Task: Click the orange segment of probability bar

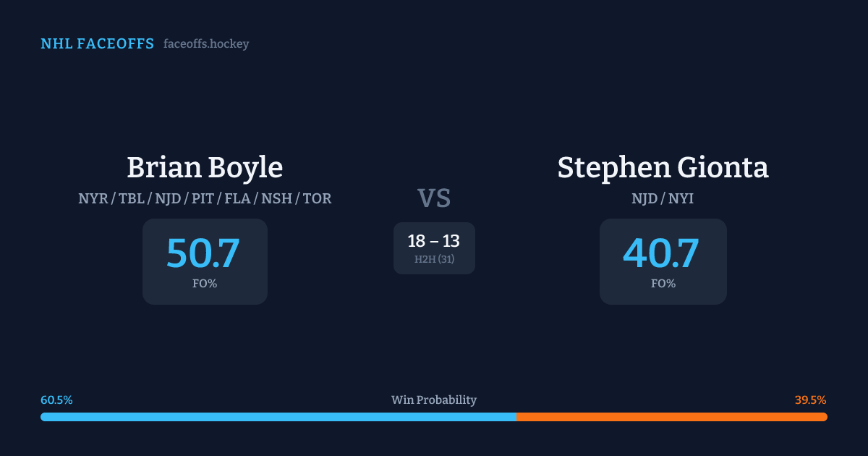Action: [x=671, y=417]
